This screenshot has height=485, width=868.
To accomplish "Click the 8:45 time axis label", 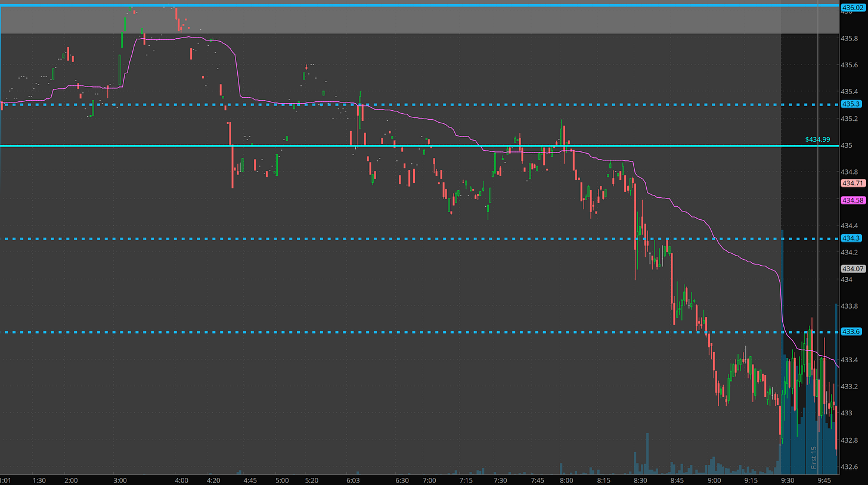I will click(677, 480).
